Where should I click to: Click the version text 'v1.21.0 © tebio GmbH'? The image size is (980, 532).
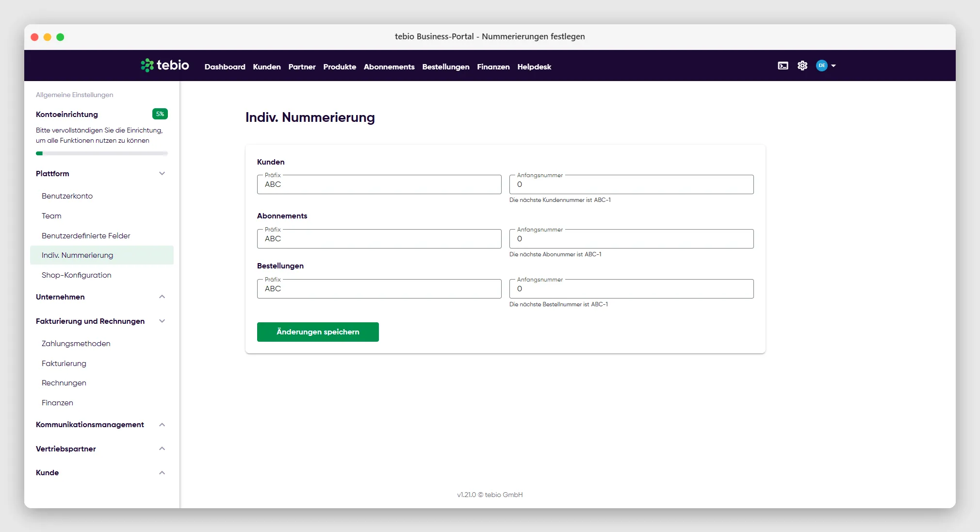tap(490, 495)
